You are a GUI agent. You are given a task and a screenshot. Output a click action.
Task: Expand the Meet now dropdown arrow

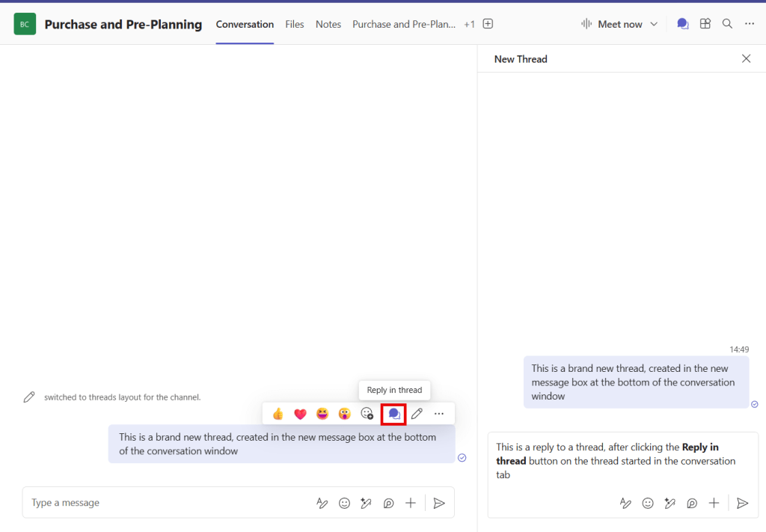point(654,24)
